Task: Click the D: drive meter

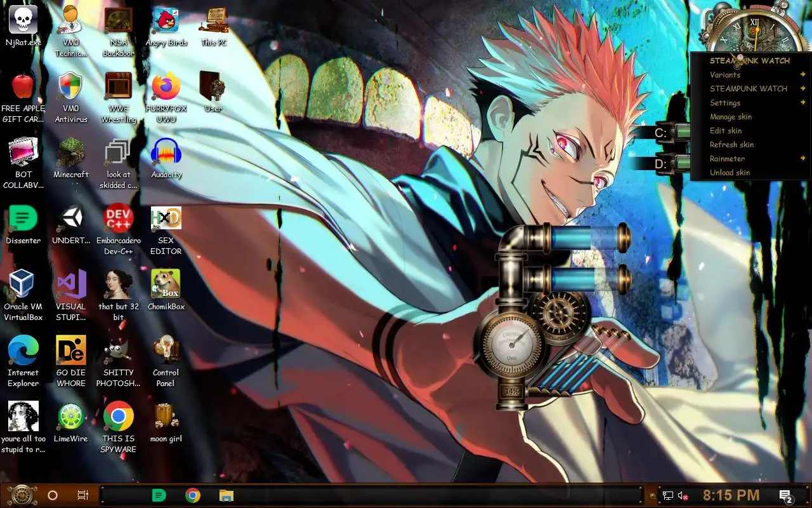Action: (x=672, y=164)
